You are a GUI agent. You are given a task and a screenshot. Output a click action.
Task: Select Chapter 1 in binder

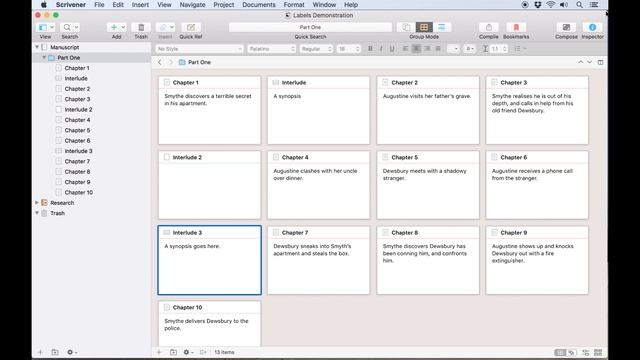point(77,68)
